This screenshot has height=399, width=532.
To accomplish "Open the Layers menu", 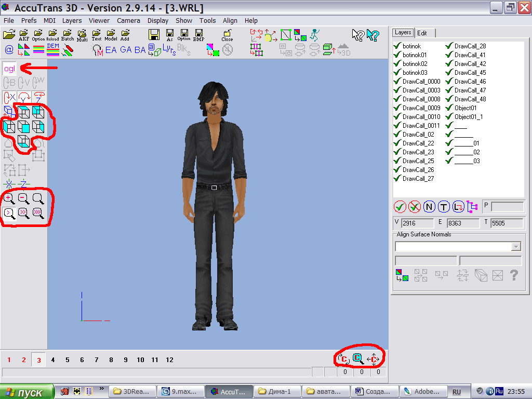I will 72,20.
